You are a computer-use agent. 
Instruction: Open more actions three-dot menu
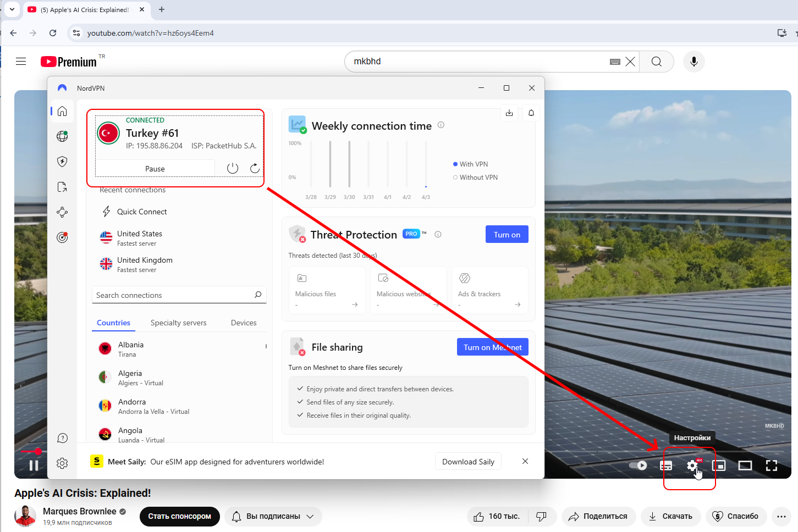click(782, 517)
